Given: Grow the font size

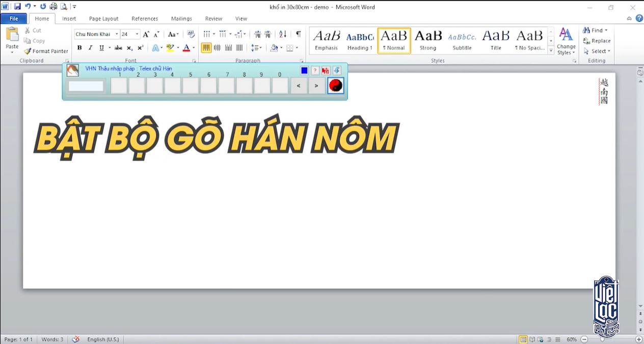Looking at the screenshot, I should pos(146,34).
